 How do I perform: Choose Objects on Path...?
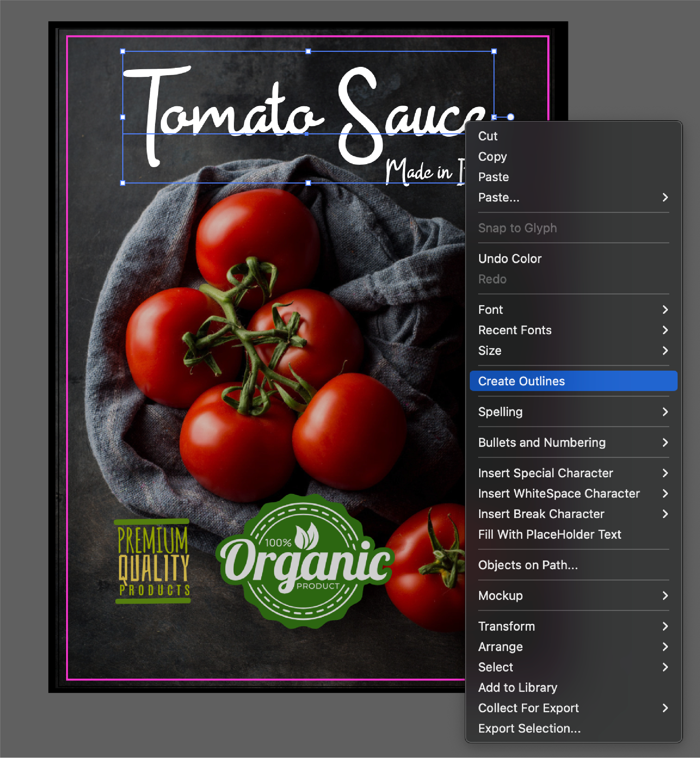click(x=528, y=565)
